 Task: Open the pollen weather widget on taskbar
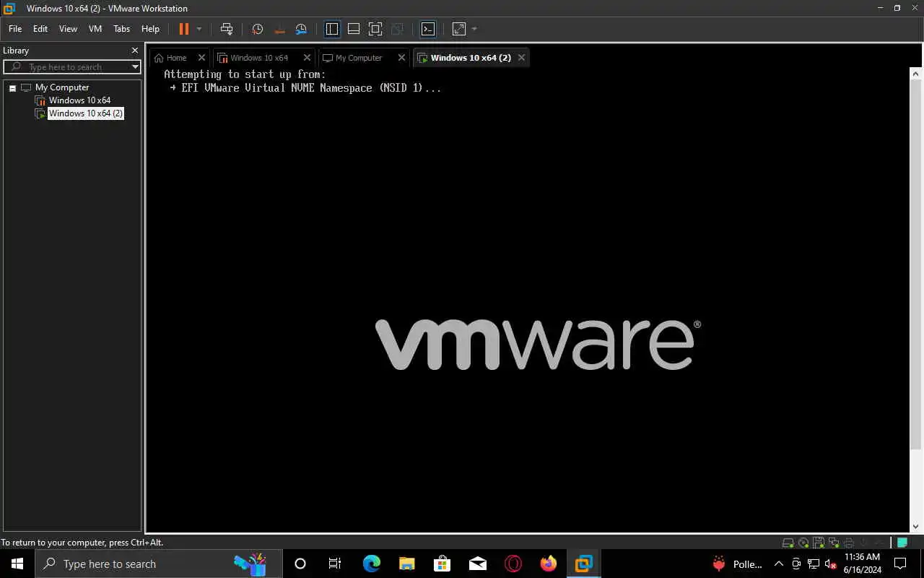coord(737,564)
